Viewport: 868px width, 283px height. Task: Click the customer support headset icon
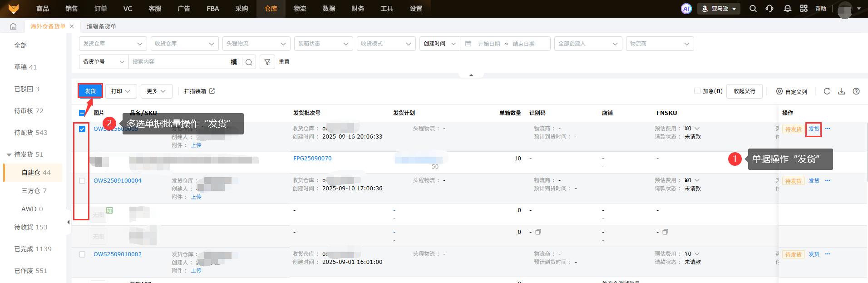[x=769, y=9]
